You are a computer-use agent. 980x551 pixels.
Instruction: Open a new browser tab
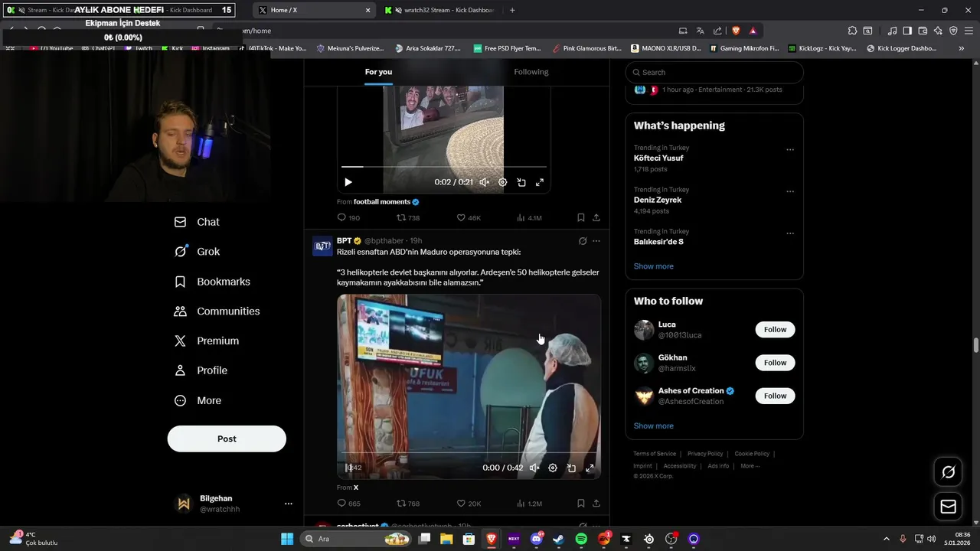point(512,10)
